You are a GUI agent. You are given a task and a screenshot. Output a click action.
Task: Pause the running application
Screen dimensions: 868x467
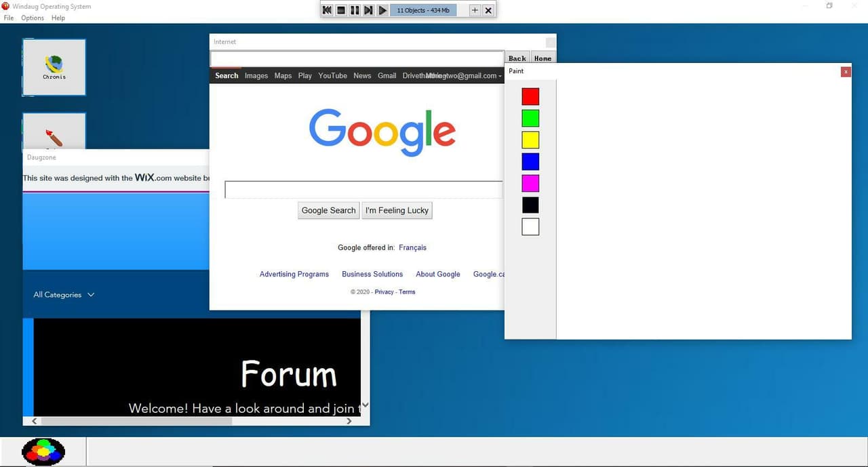tap(355, 10)
